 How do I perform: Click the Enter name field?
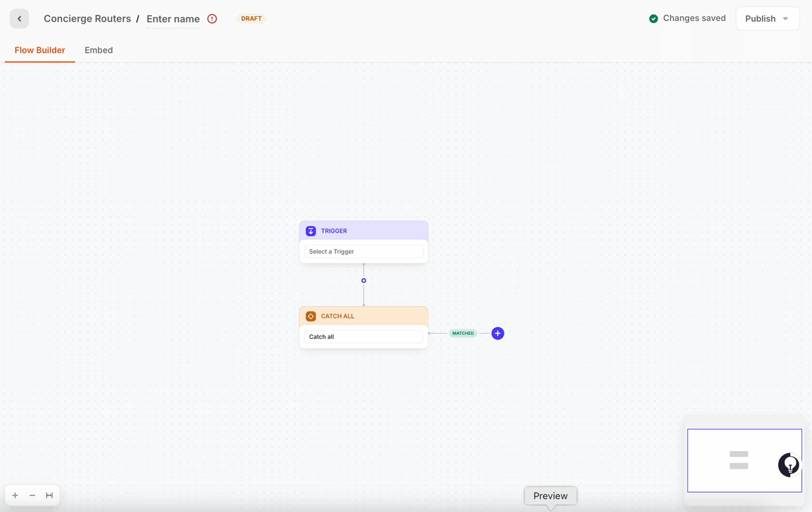pyautogui.click(x=173, y=19)
